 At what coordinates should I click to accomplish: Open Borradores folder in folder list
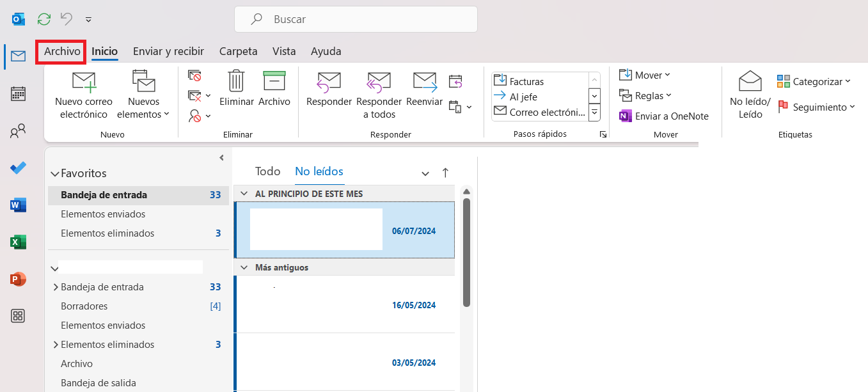84,306
